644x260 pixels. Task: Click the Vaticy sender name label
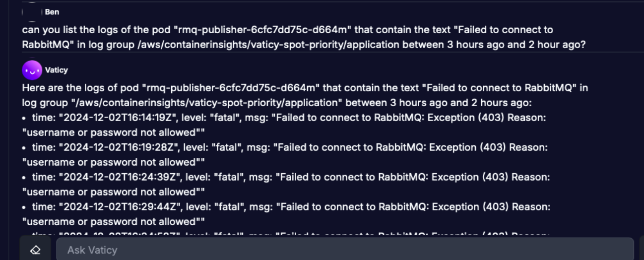click(x=57, y=70)
